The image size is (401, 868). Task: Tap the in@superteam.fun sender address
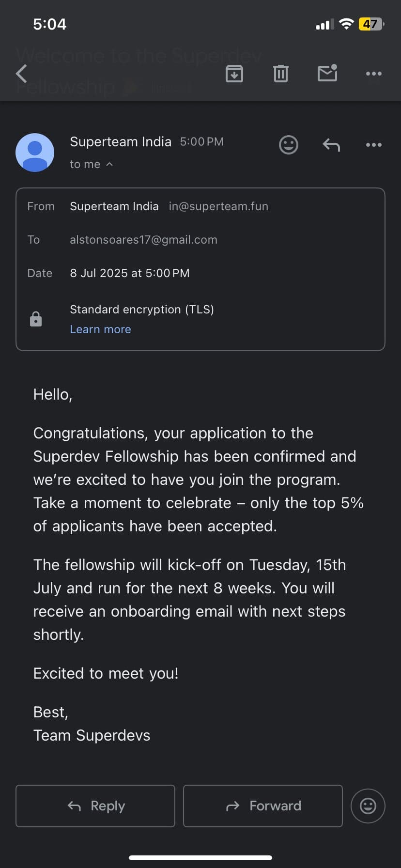pos(218,206)
